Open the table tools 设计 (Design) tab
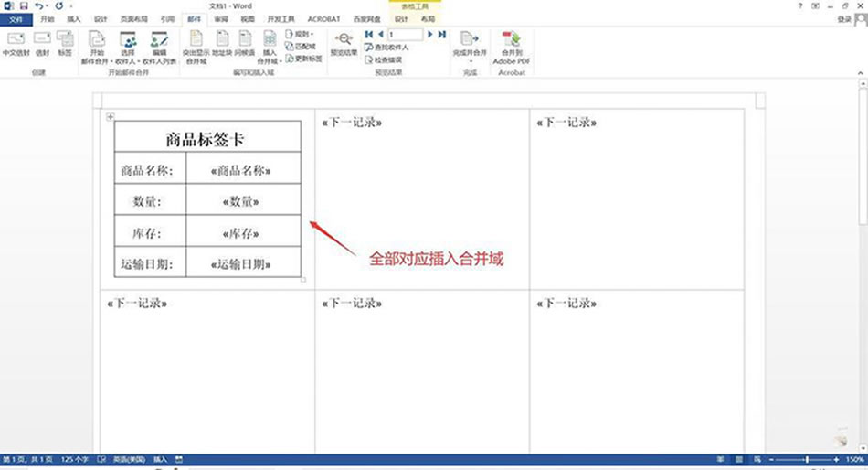 point(401,19)
